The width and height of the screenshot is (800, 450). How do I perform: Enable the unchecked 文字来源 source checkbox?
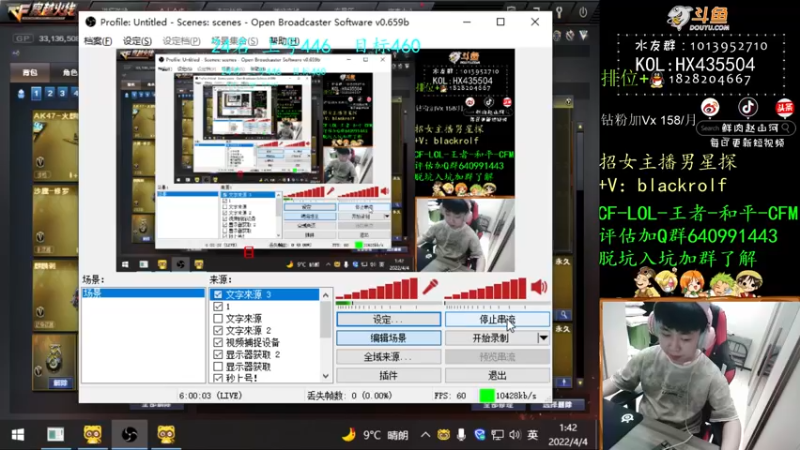(x=218, y=318)
